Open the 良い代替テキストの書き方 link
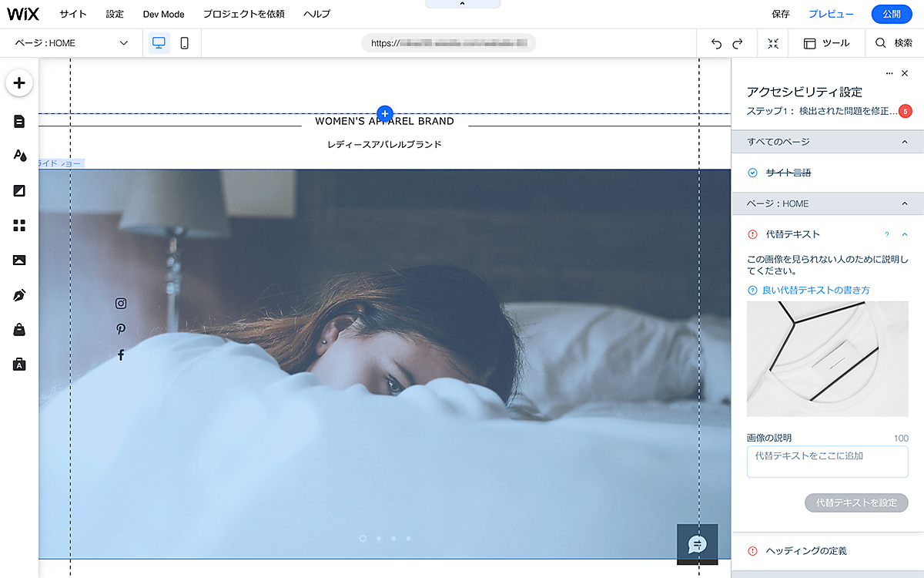Screen dimensions: 924x578 [x=815, y=291]
